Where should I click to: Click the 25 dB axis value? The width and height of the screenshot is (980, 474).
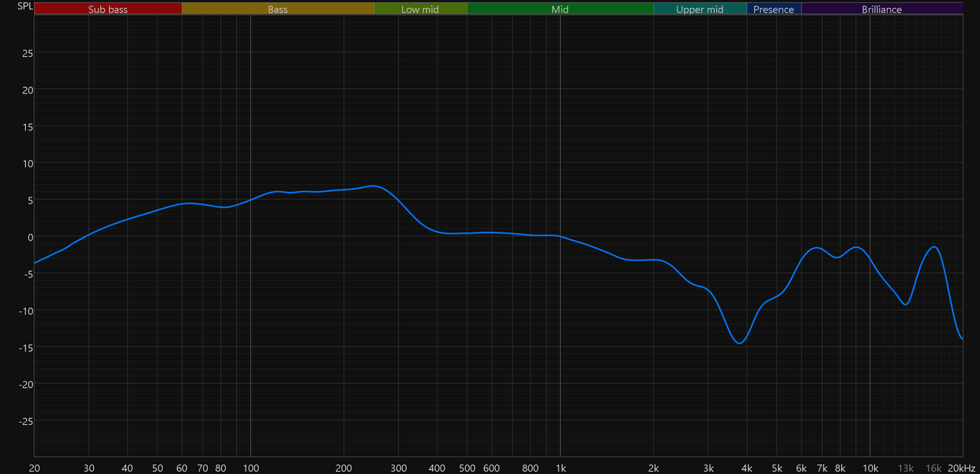click(x=27, y=53)
